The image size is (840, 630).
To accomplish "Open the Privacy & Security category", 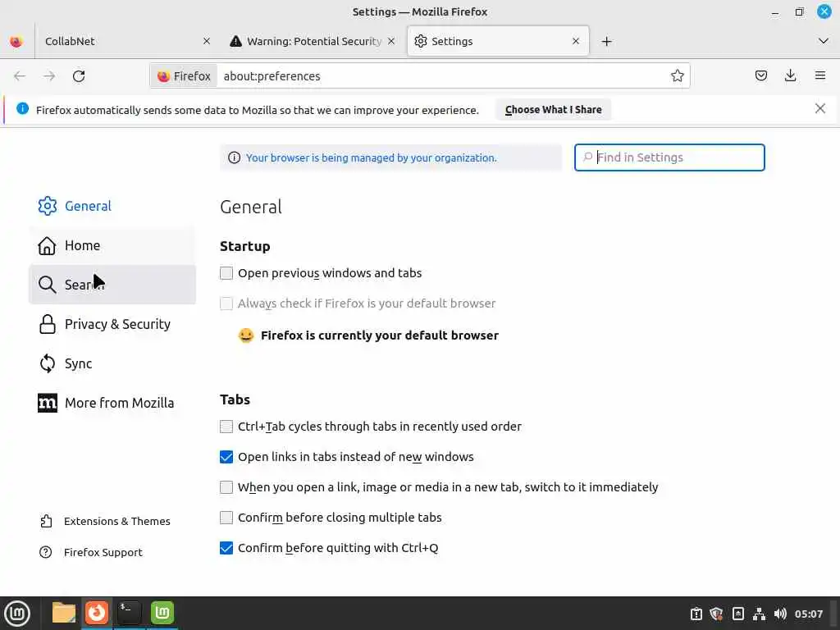I will click(x=112, y=324).
